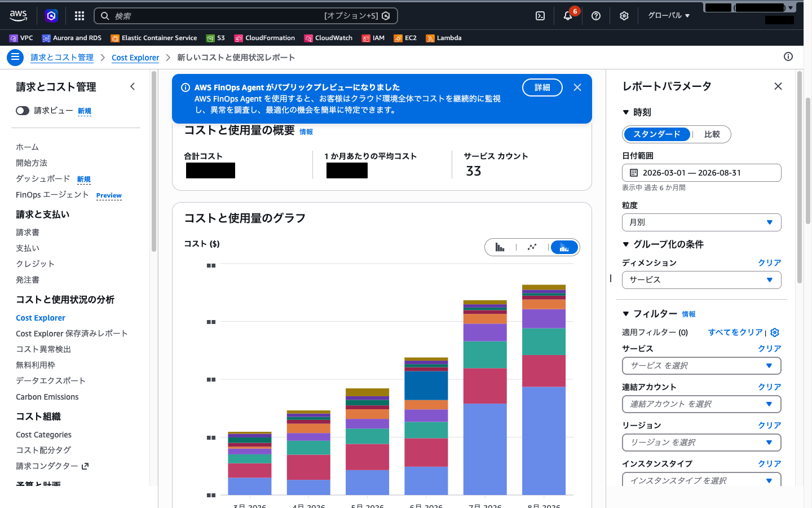Open Cost Categories in sidebar
The height and width of the screenshot is (508, 812).
click(43, 435)
